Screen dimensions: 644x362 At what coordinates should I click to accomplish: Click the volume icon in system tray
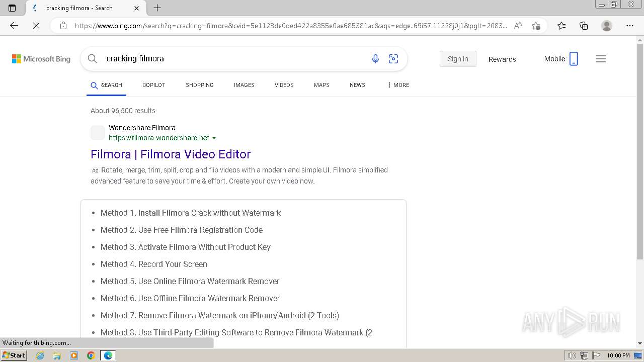point(572,355)
